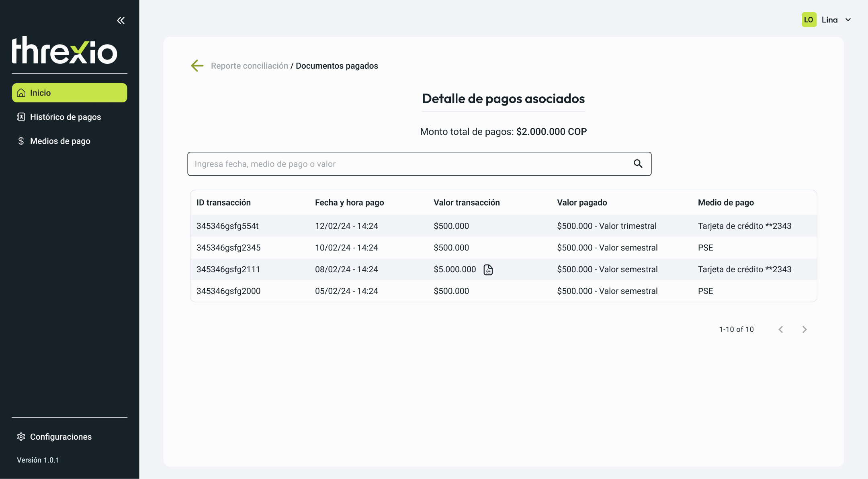Go to next page of results
Screen dimensions: 868x479
point(804,329)
